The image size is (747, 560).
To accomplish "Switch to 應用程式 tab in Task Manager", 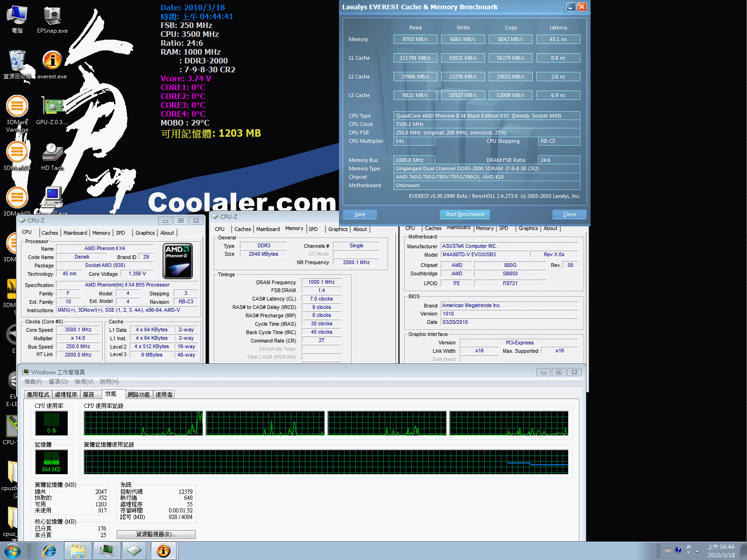I will [38, 394].
